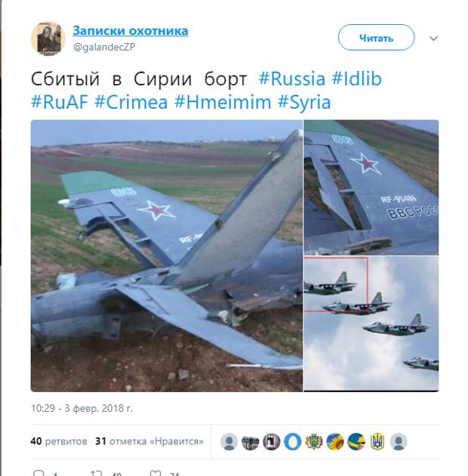
Task: Open the #Syria hashtag
Action: click(x=304, y=102)
